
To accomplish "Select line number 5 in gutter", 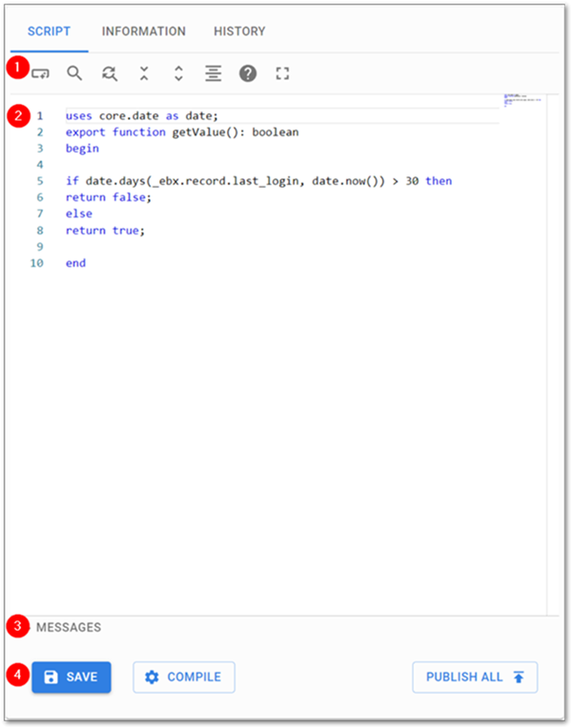I will pyautogui.click(x=40, y=181).
